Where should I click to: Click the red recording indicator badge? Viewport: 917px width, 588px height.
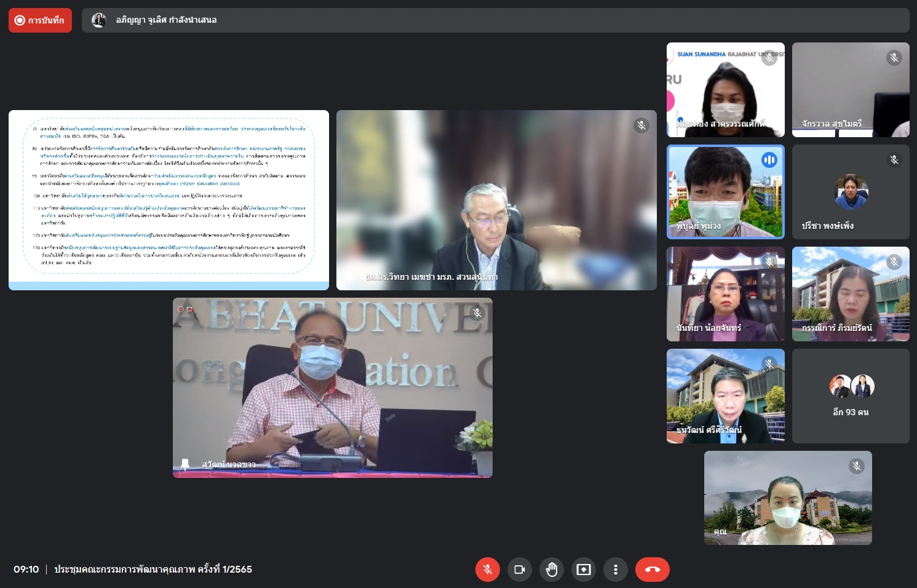coord(40,20)
